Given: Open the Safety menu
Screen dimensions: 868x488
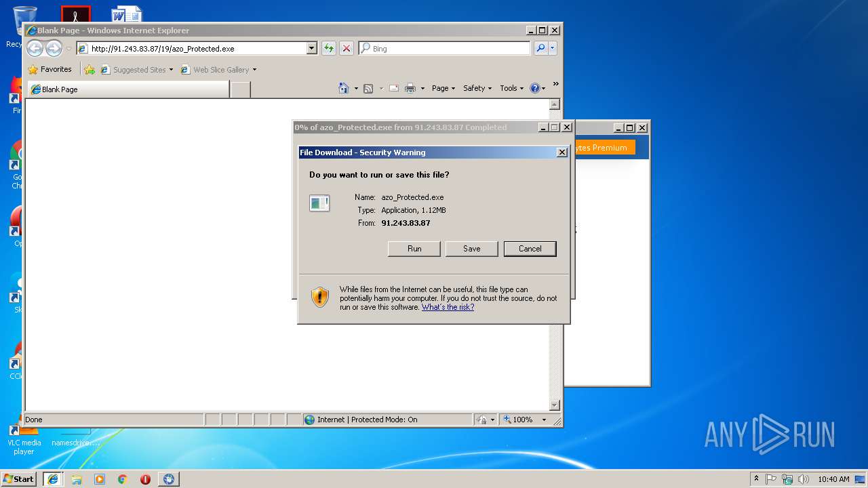Looking at the screenshot, I should click(477, 88).
